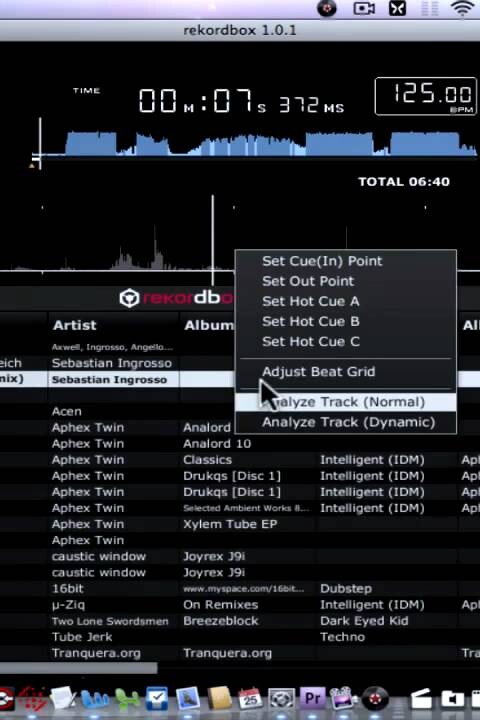The height and width of the screenshot is (720, 480).
Task: Click the vinyl record menu bar icon
Action: pyautogui.click(x=327, y=8)
